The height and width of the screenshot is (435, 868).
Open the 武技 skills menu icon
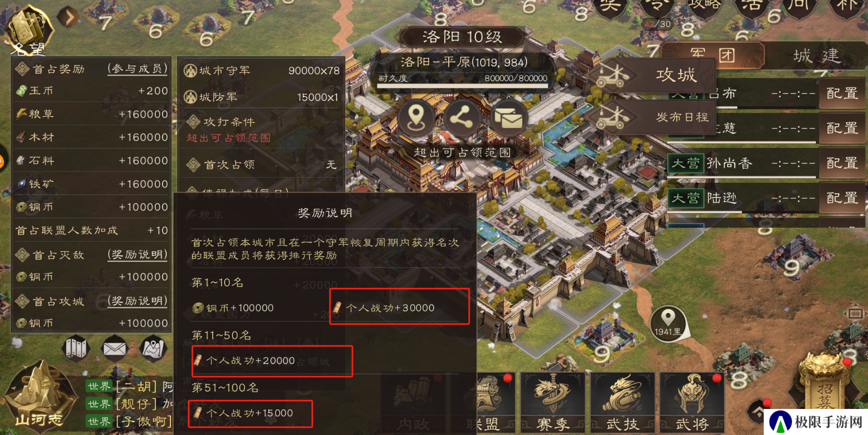[623, 402]
